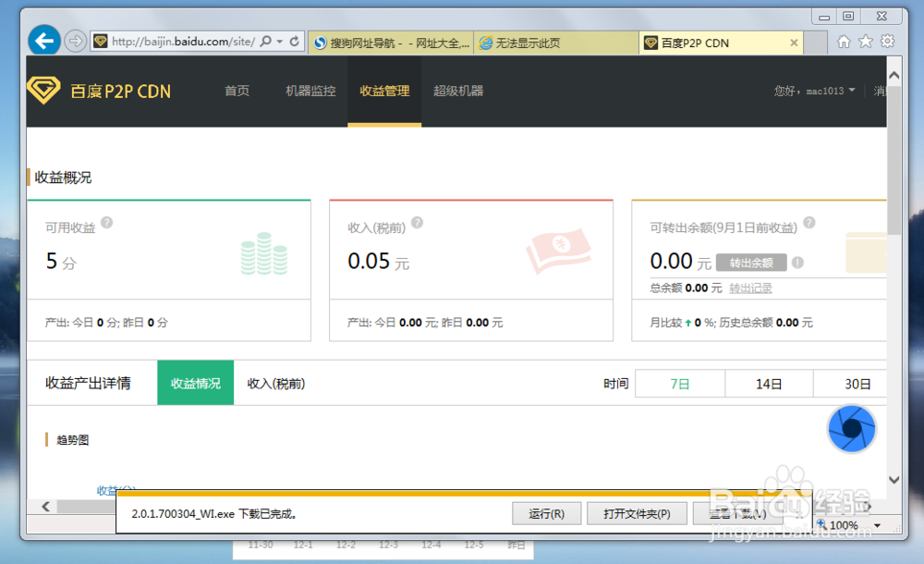Click the 百度P2P CDN diamond logo icon
Screen dimensions: 924x564
tap(43, 91)
